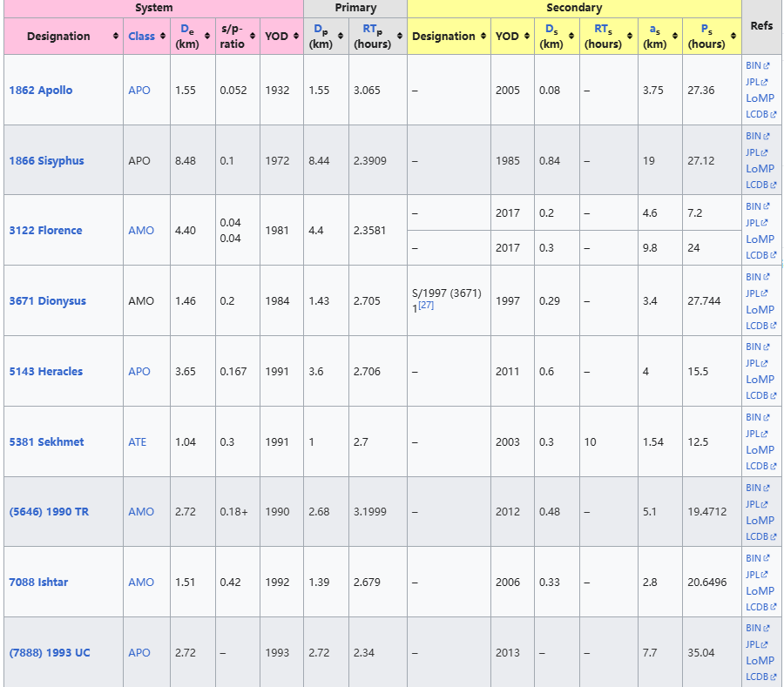This screenshot has height=687, width=784.
Task: Sort table by system Designation column arrows
Action: tap(116, 37)
